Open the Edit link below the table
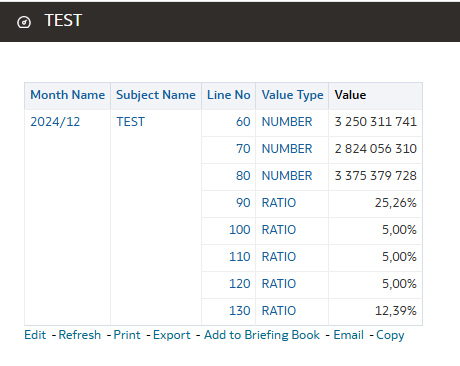460x366 pixels. tap(35, 335)
